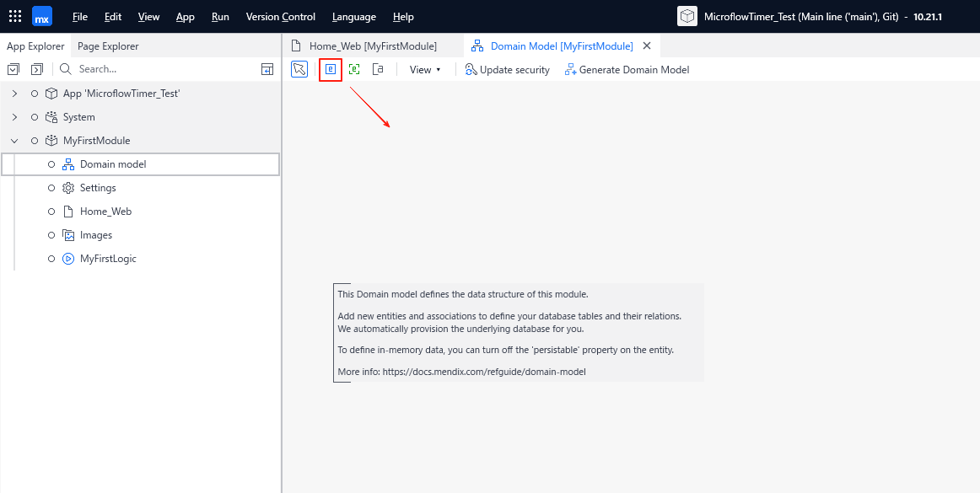The height and width of the screenshot is (493, 980).
Task: Click the docs.mendix.com domain-model link
Action: click(x=484, y=372)
